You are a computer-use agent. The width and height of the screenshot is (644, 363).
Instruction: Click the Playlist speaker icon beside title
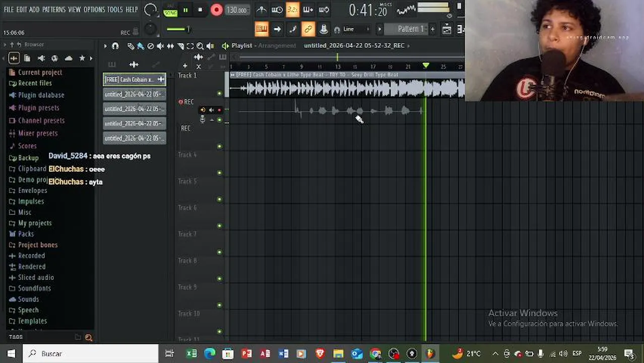[225, 46]
